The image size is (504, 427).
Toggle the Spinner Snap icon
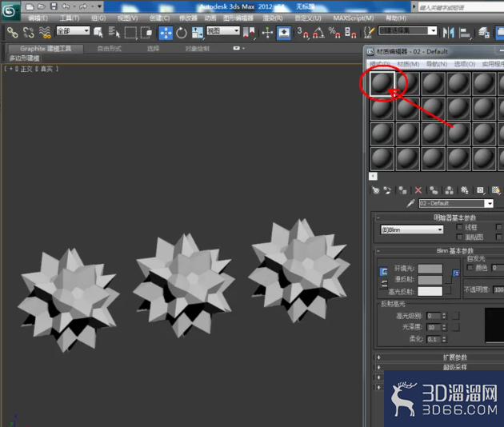(x=350, y=33)
